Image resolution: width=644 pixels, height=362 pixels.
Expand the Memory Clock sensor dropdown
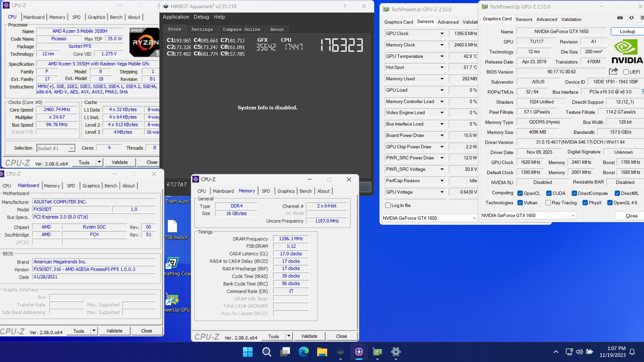[442, 45]
